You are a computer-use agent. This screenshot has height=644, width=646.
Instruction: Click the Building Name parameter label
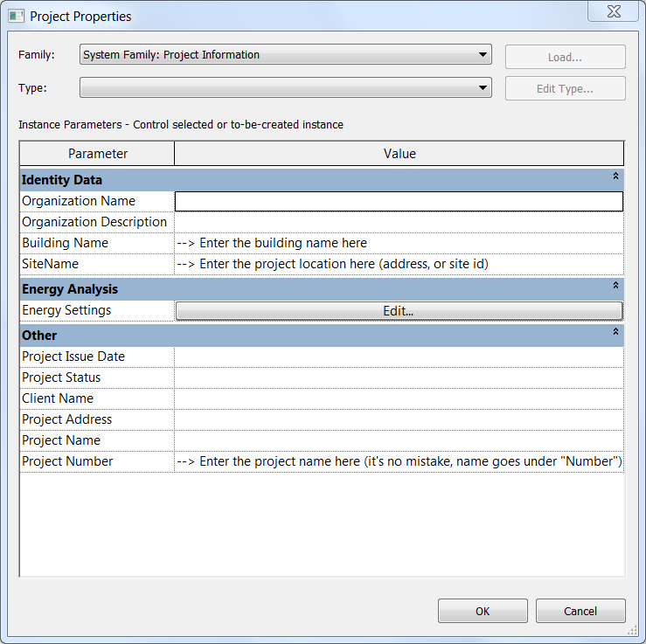65,243
